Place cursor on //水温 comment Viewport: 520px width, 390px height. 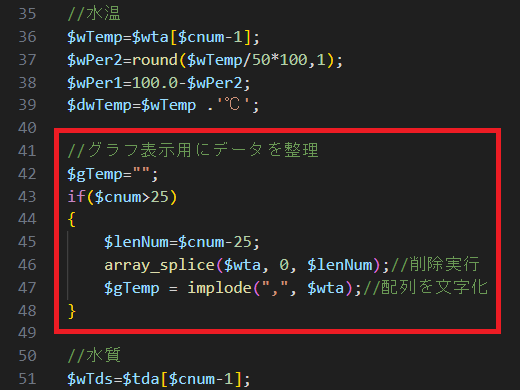94,14
